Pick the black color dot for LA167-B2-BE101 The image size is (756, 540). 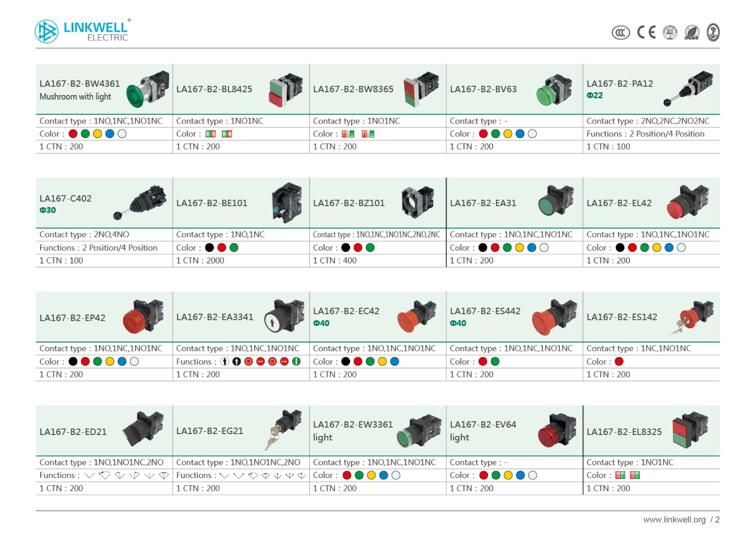click(210, 248)
